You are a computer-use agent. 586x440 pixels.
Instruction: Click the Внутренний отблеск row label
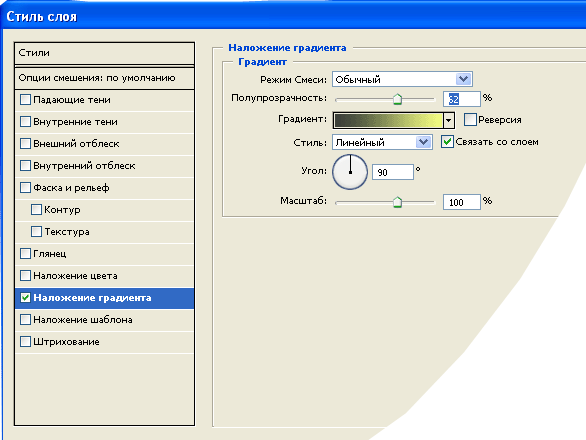[84, 166]
